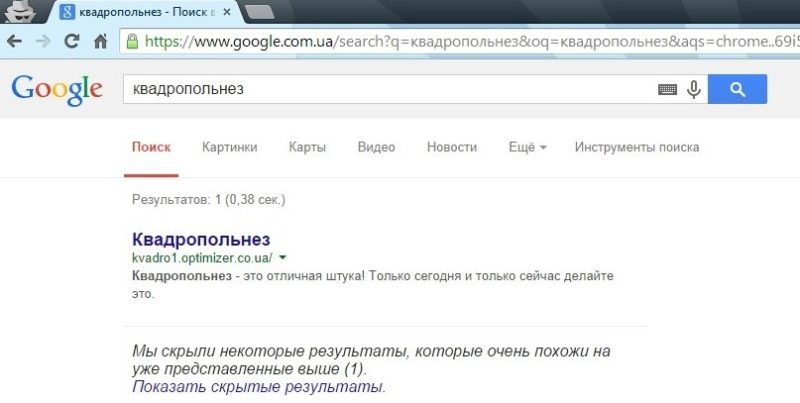Click the kvadro1.optimizer.co.ua green URL

point(202,258)
